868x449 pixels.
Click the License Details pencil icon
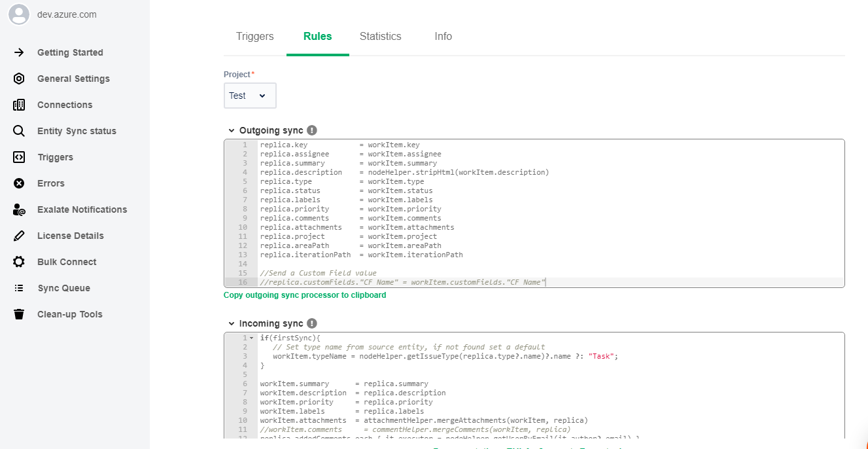(19, 236)
